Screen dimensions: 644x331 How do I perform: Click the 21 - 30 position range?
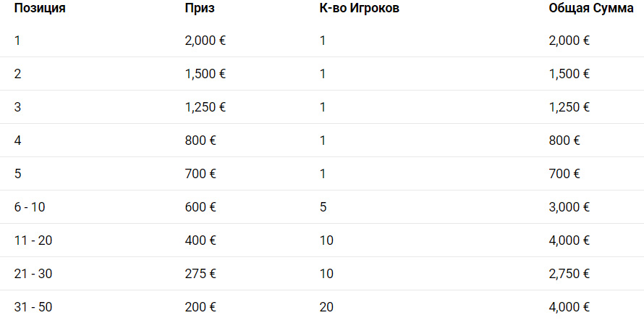[x=33, y=274]
